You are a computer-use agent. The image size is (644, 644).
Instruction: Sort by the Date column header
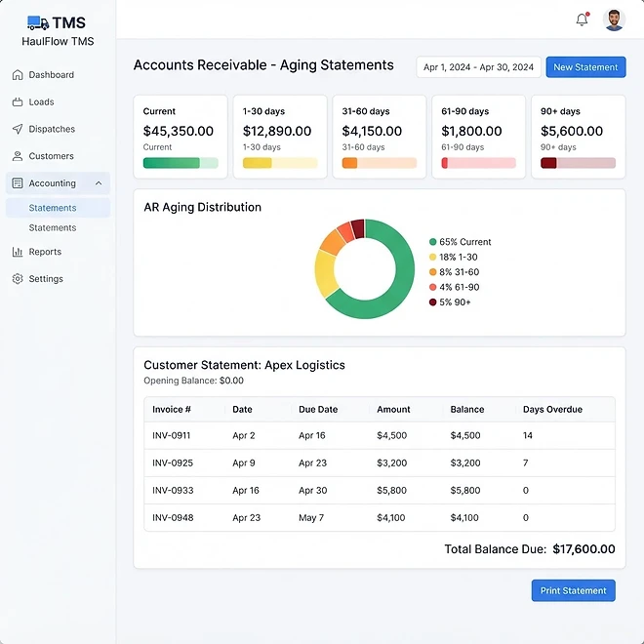click(x=242, y=410)
